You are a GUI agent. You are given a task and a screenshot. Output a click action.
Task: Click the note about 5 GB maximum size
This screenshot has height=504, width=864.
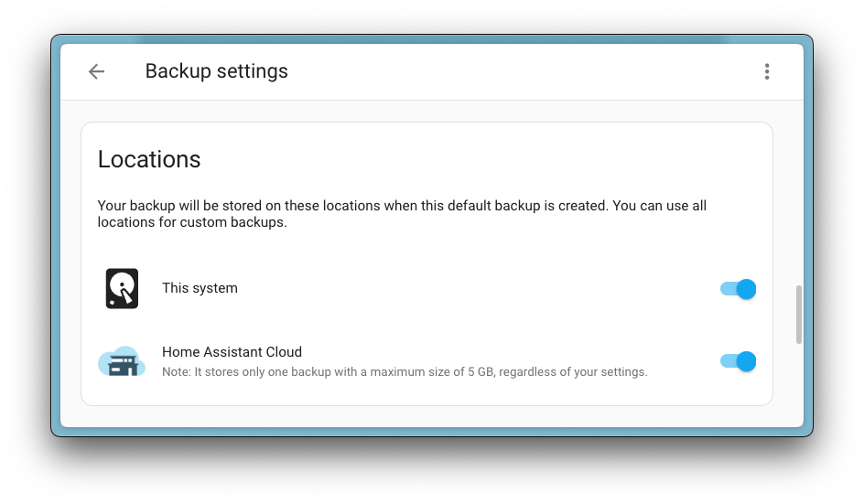405,372
